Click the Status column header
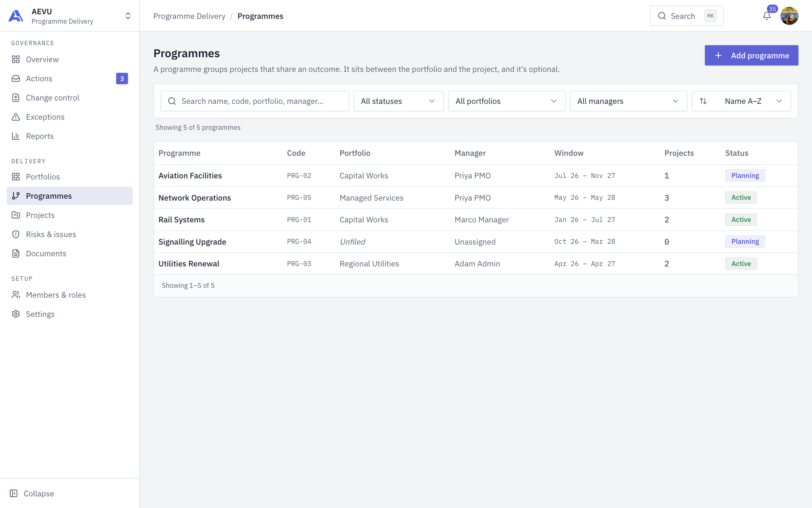The image size is (812, 508). pyautogui.click(x=736, y=153)
